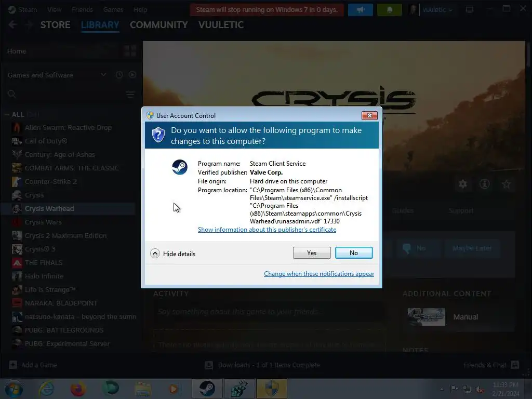
Task: Click Yes in the User Account Control dialog
Action: pos(312,253)
